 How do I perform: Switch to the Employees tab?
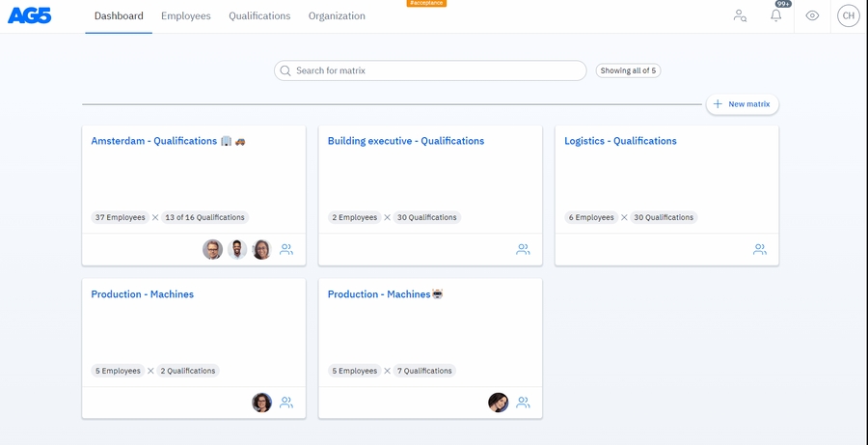click(x=185, y=16)
